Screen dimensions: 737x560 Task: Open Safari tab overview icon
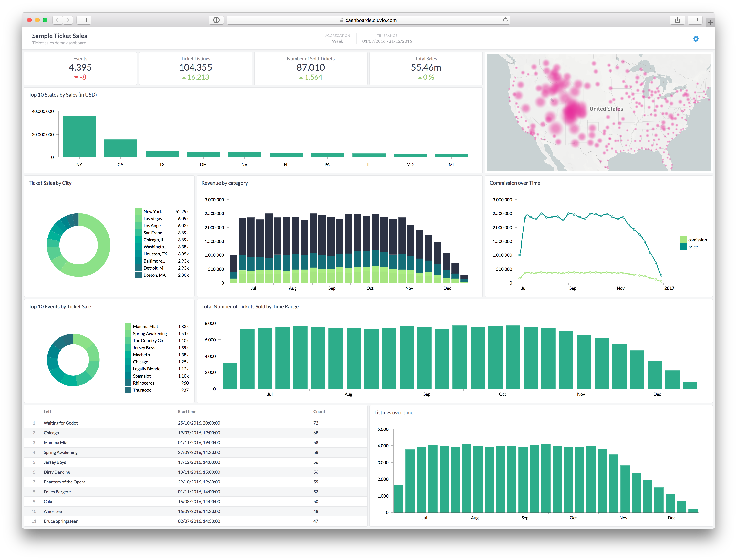pyautogui.click(x=695, y=20)
